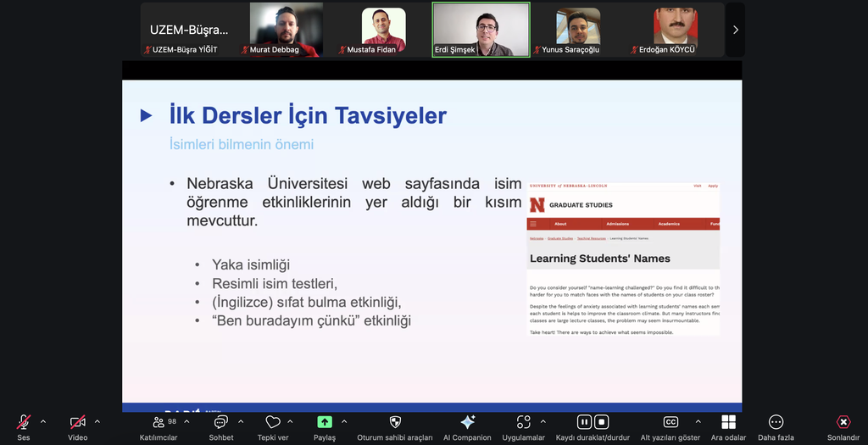Launch AI Companion
The height and width of the screenshot is (445, 868).
[x=467, y=422]
